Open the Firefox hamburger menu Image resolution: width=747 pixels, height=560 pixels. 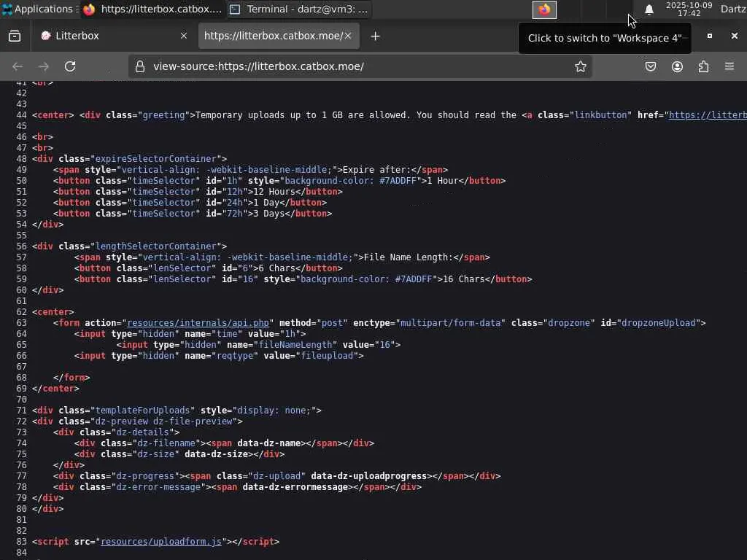[x=729, y=66]
